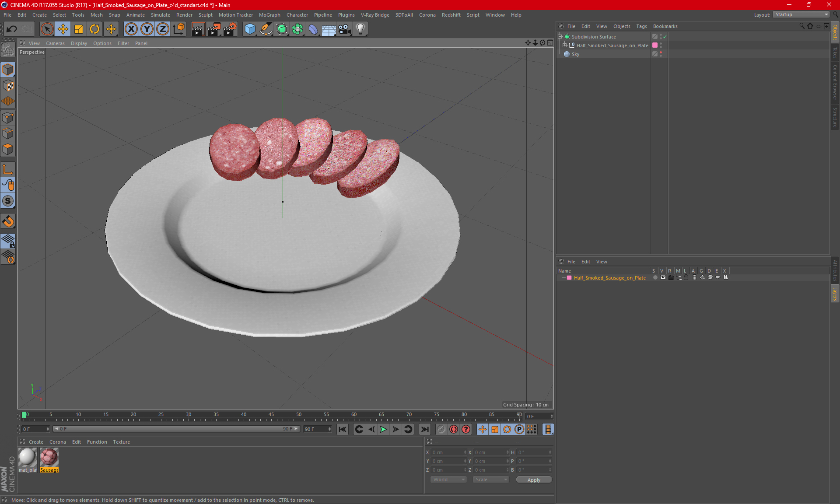Expand Half_Smoked_Sausage_on_Plate tree item
840x504 pixels.
564,45
